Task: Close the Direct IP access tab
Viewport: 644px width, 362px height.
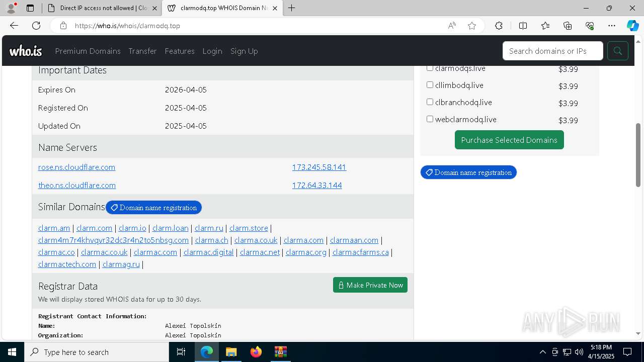Action: click(154, 8)
